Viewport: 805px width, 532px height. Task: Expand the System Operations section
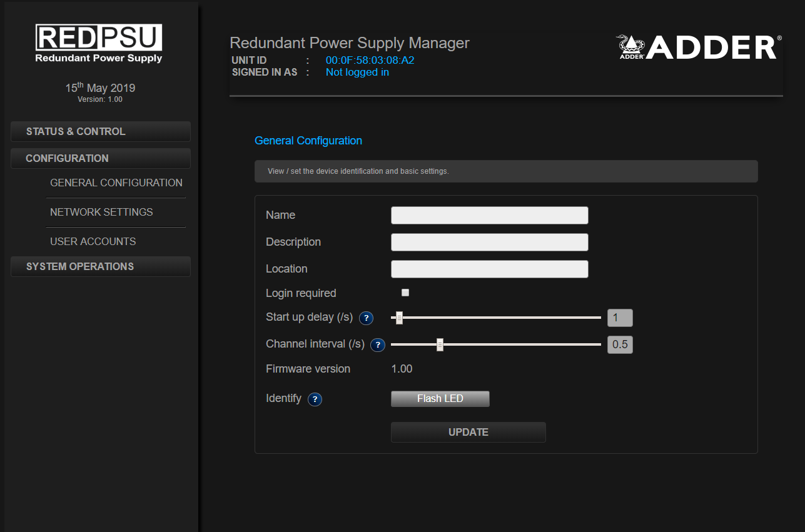[101, 267]
